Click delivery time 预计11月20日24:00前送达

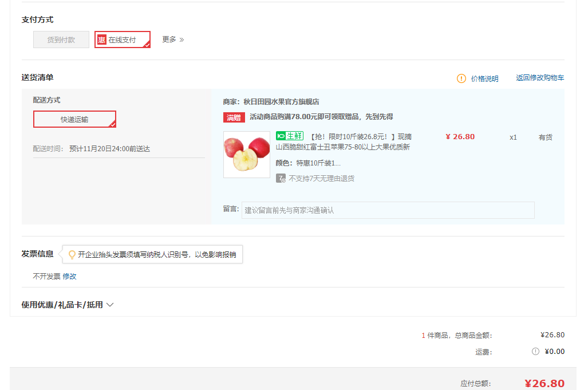tap(109, 149)
